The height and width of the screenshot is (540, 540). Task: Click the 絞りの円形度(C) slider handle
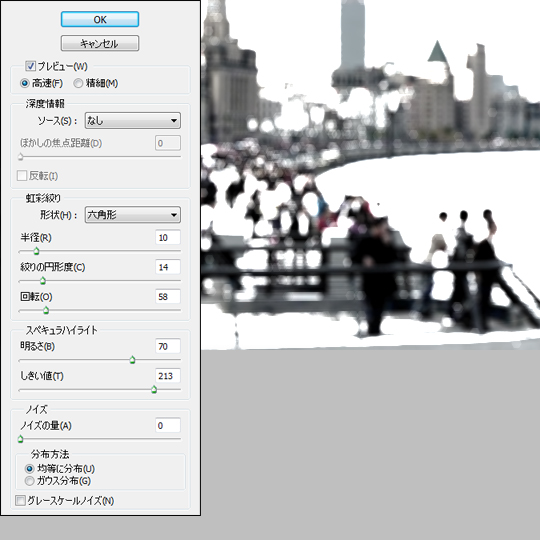tap(43, 281)
